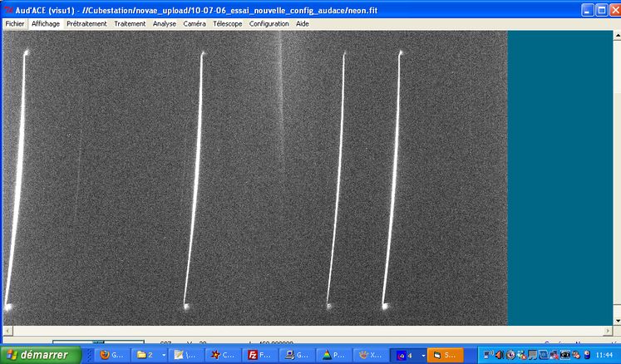The width and height of the screenshot is (621, 364).
Task: Switch to the FileZilla taskbar window
Action: click(x=259, y=355)
